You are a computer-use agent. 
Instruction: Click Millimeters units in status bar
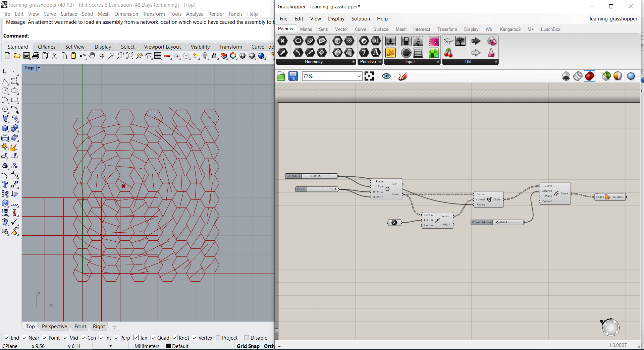tap(147, 346)
